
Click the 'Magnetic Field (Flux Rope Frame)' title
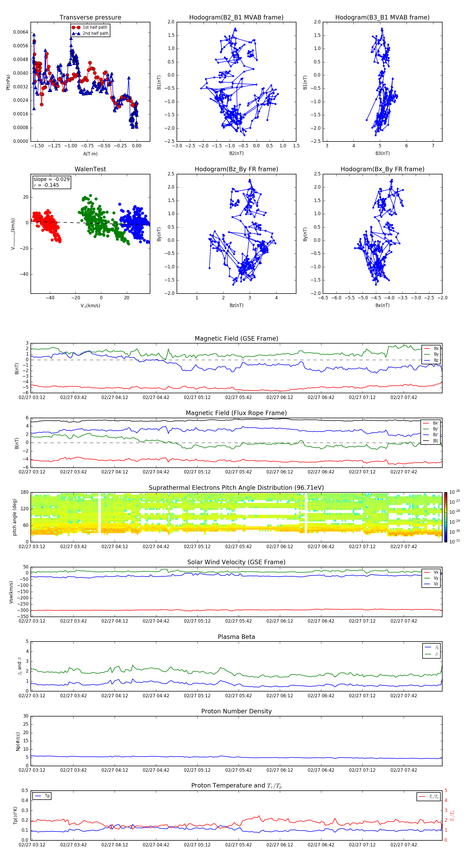point(236,413)
